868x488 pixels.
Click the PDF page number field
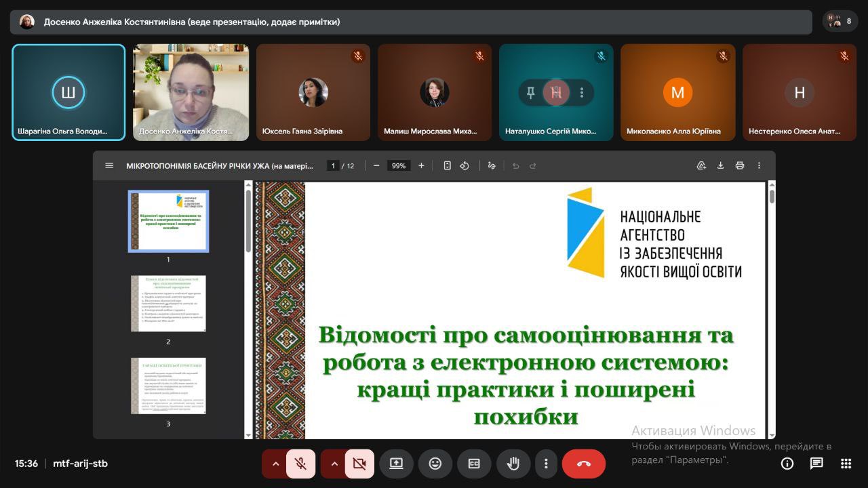click(x=332, y=165)
